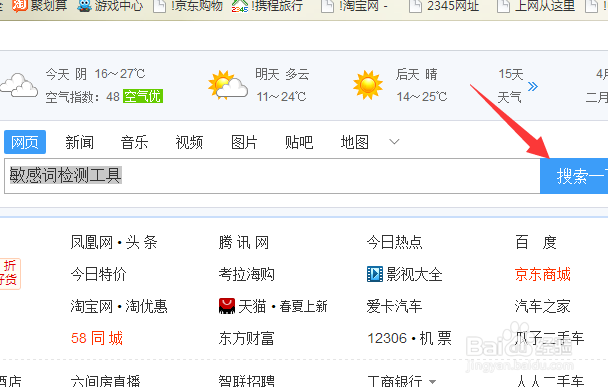Screen dimensions: 608x387
Task: Click the 折 discount badge
Action: pos(10,274)
